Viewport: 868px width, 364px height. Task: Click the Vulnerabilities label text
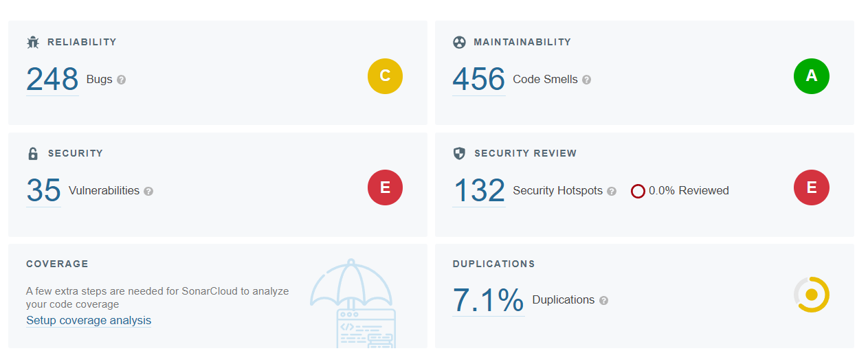tap(104, 191)
